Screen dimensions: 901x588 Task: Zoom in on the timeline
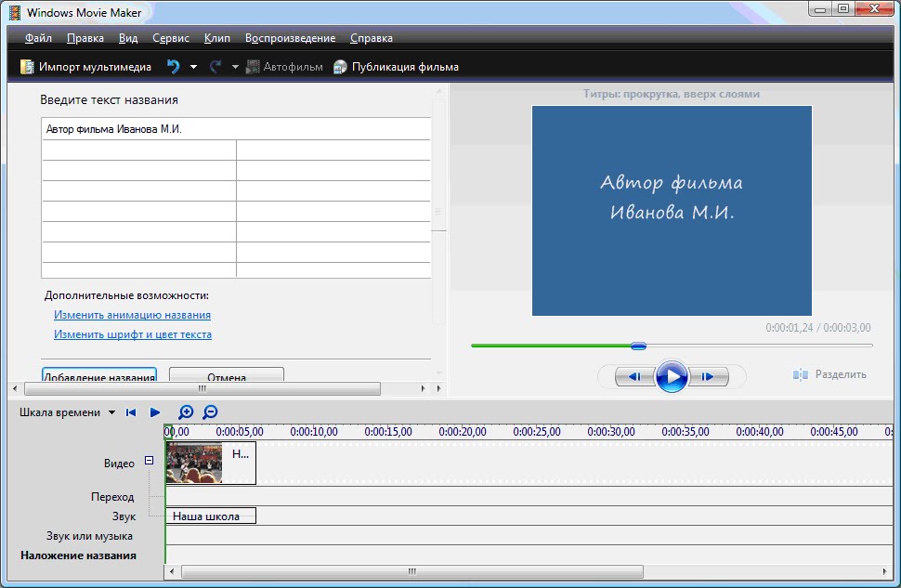click(185, 412)
